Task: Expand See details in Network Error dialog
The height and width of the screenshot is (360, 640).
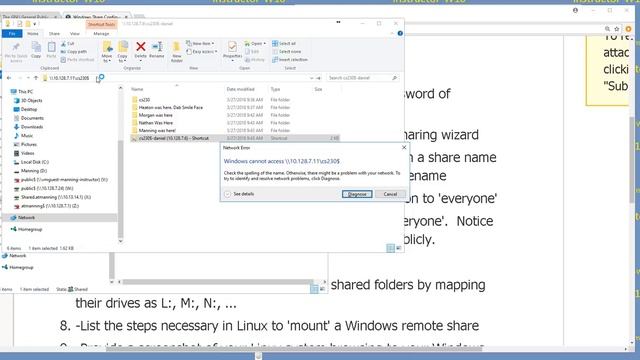Action: (240, 194)
